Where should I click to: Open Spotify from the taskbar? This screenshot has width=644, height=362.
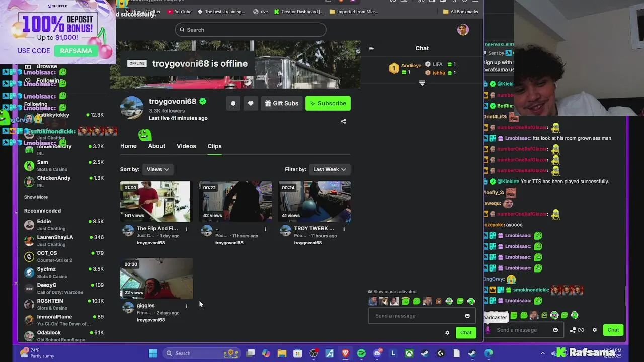[361, 353]
